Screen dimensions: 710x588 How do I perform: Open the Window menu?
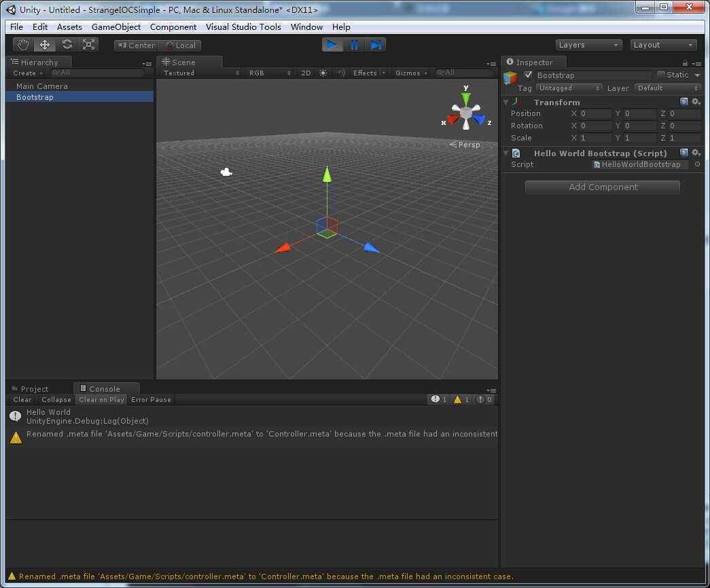(x=306, y=26)
